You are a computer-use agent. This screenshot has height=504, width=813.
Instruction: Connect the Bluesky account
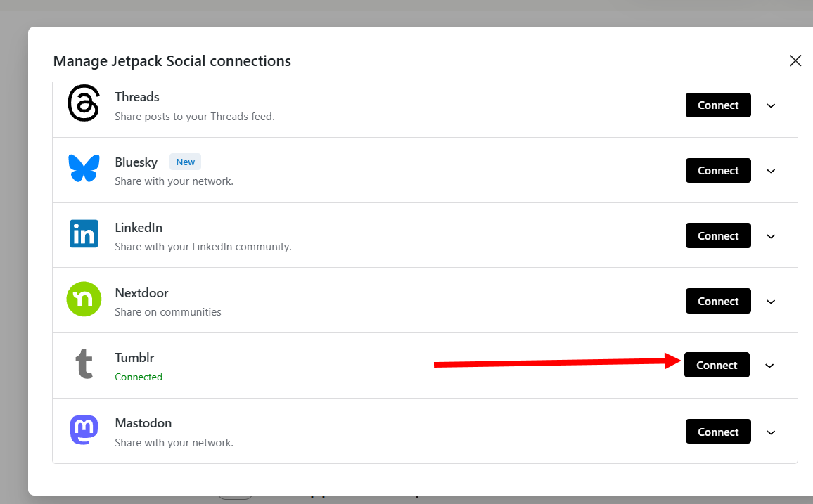(718, 170)
